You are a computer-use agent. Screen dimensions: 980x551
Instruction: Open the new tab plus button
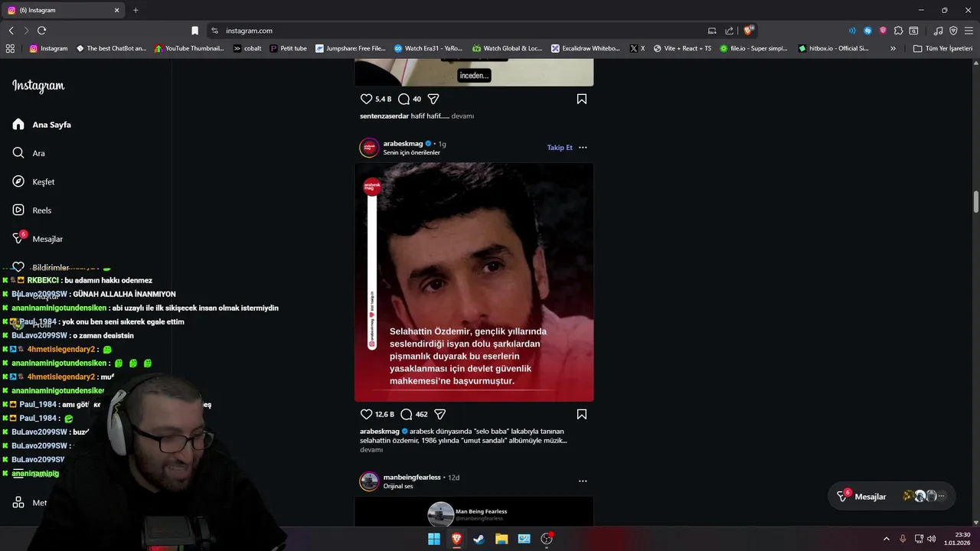coord(136,10)
